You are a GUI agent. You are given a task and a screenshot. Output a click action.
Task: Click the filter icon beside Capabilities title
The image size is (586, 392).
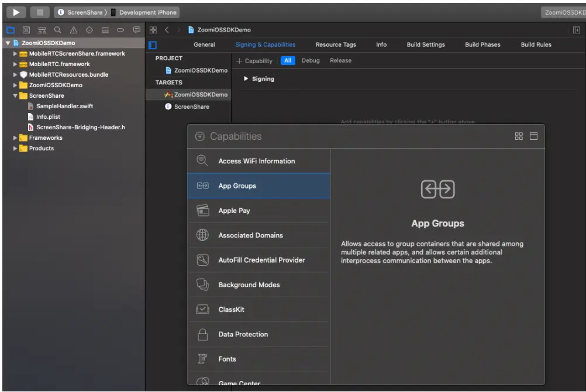[199, 136]
